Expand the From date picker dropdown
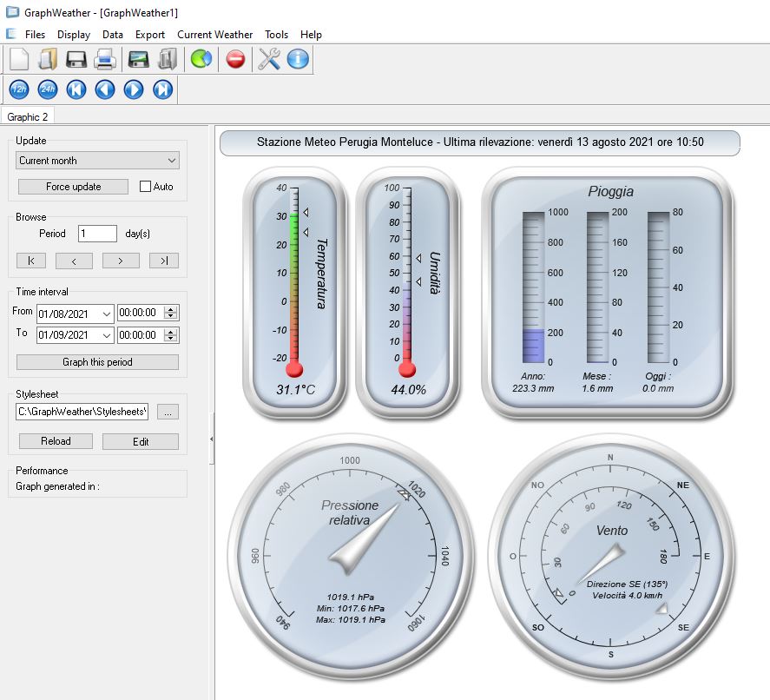770x700 pixels. [107, 314]
